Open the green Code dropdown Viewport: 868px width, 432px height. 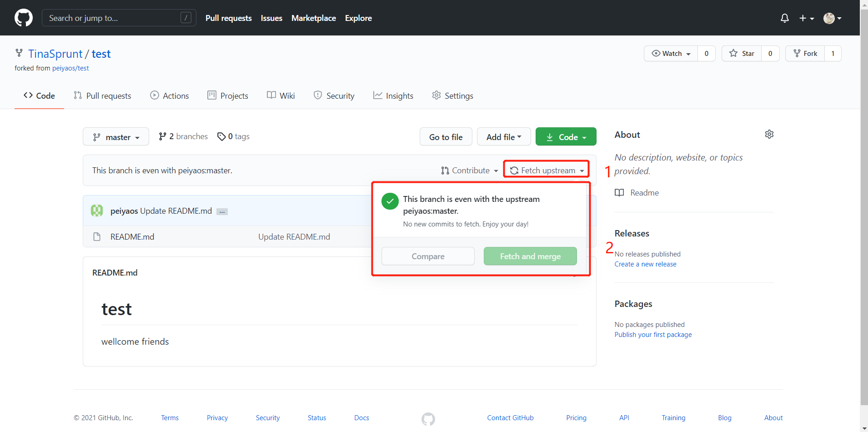pos(566,136)
